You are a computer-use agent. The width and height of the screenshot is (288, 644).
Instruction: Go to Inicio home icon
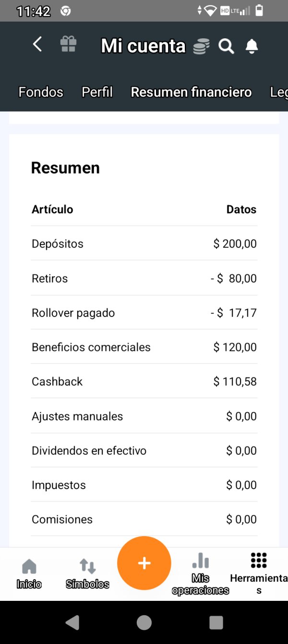click(x=29, y=566)
